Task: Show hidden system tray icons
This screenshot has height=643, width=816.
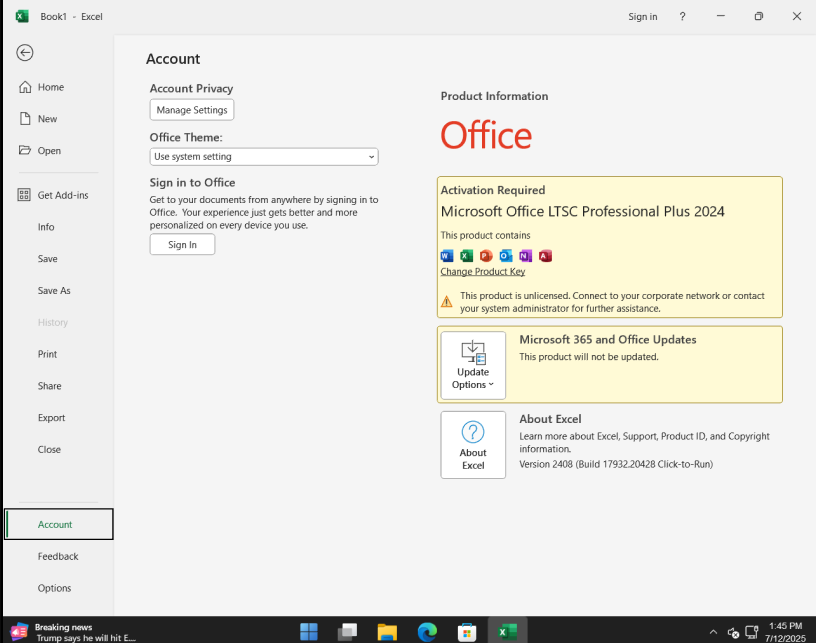Action: 713,632
